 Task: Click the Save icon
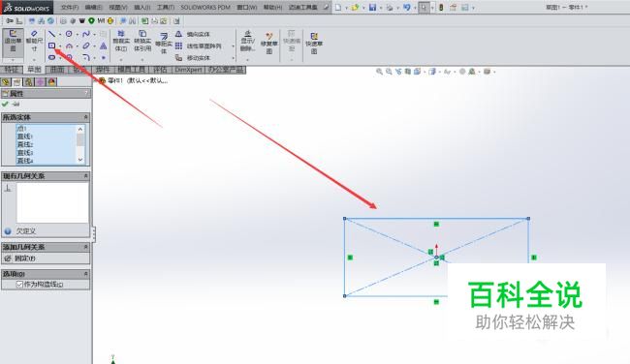[372, 7]
